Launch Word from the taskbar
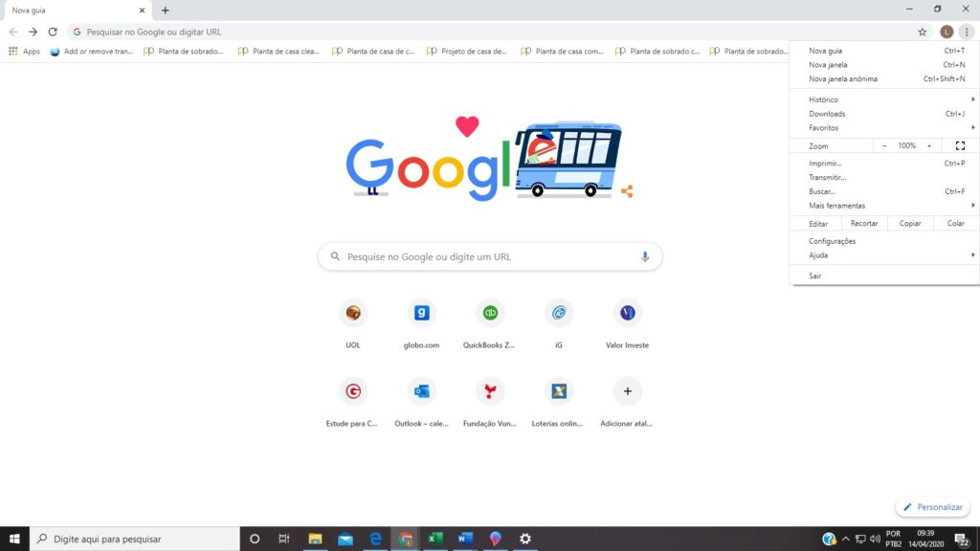 click(x=465, y=539)
